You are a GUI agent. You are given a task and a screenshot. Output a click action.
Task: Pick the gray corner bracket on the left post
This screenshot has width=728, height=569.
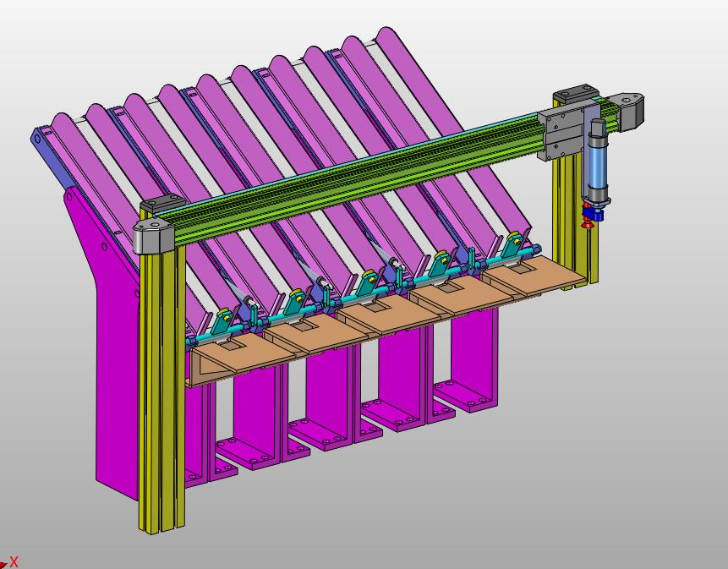coord(153,237)
